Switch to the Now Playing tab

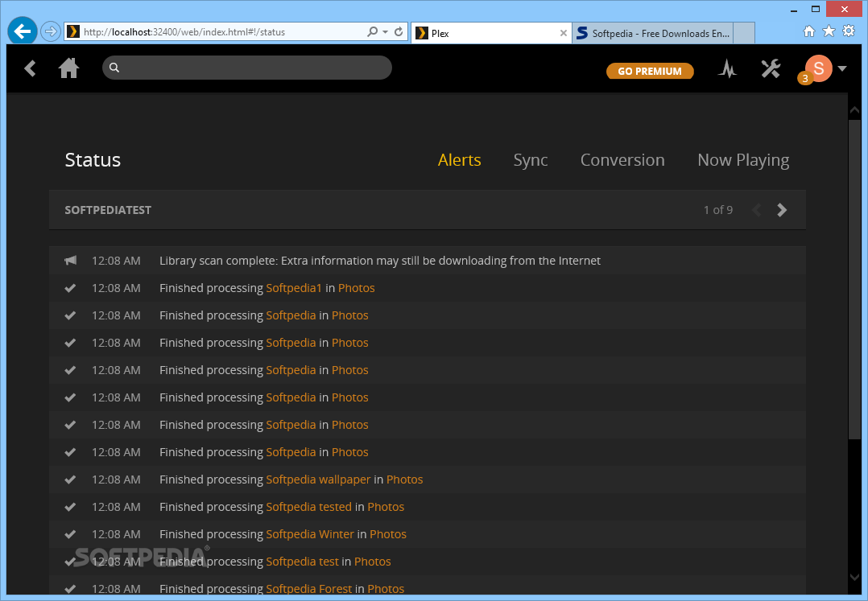743,160
